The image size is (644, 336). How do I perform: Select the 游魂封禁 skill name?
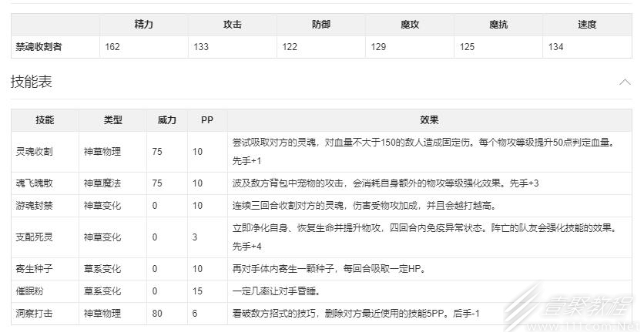point(34,206)
